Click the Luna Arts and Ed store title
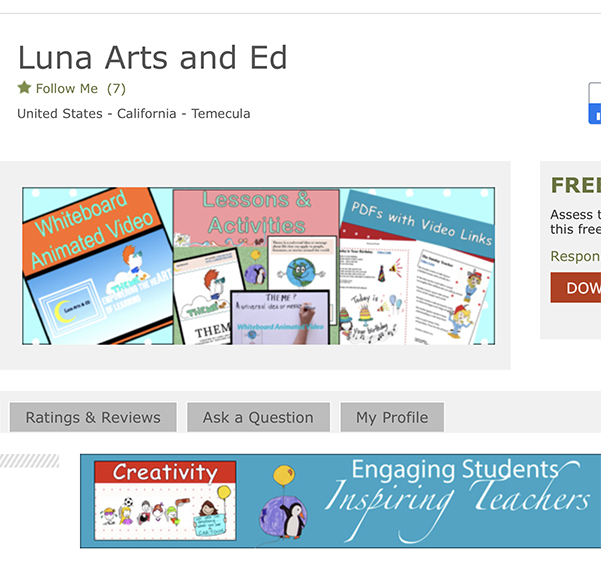601x562 pixels. (x=153, y=57)
